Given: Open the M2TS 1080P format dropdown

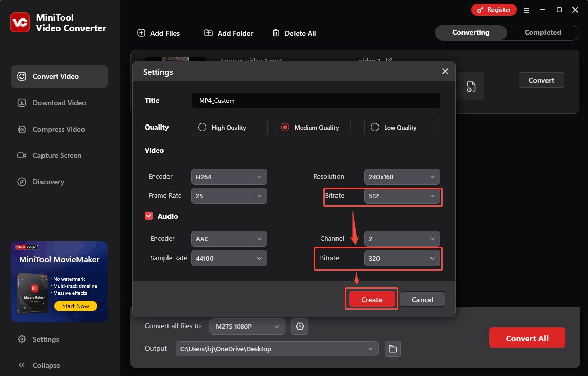Looking at the screenshot, I should point(247,326).
